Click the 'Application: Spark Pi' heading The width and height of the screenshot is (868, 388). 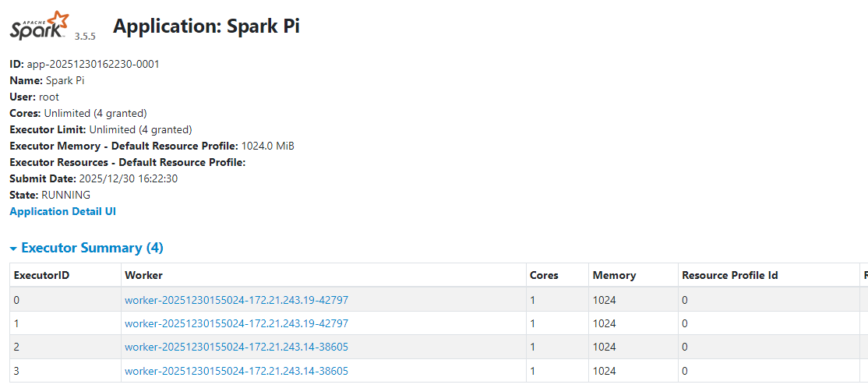click(206, 26)
